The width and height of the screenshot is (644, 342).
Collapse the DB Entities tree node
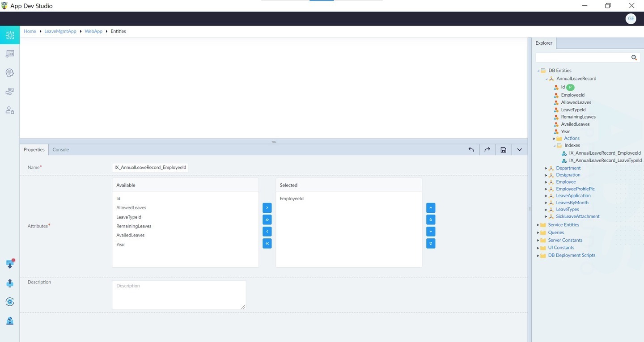click(x=538, y=71)
